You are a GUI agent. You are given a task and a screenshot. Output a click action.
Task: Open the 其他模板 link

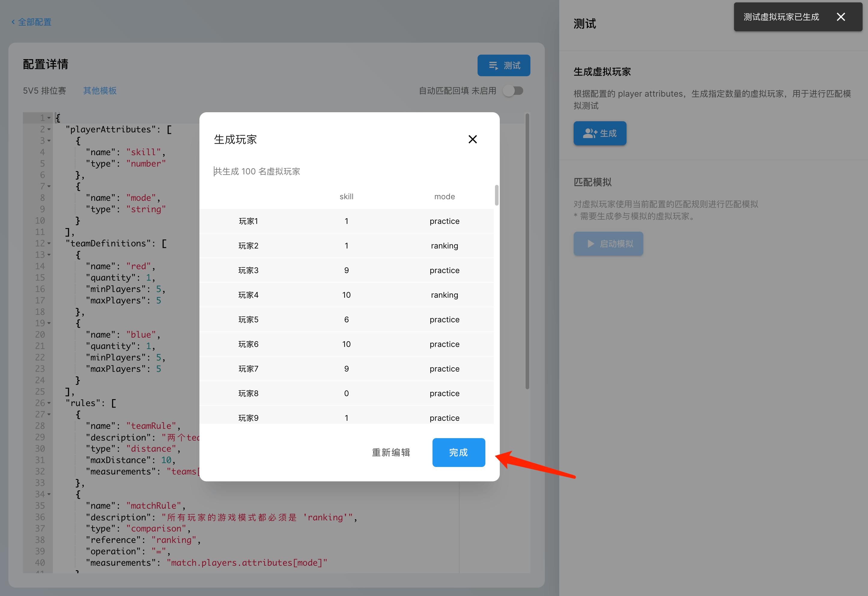[x=100, y=91]
